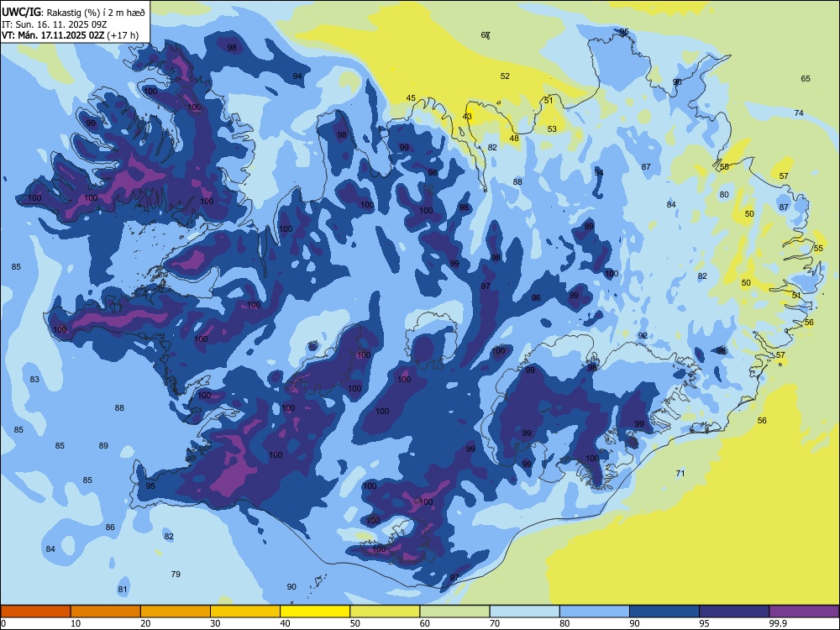840x630 pixels.
Task: Click the pale yellow 50–60 legend swatch
Action: pos(385,612)
